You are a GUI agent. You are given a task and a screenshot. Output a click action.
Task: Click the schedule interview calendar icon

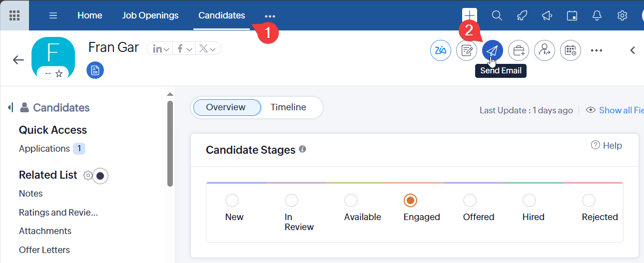[x=571, y=50]
